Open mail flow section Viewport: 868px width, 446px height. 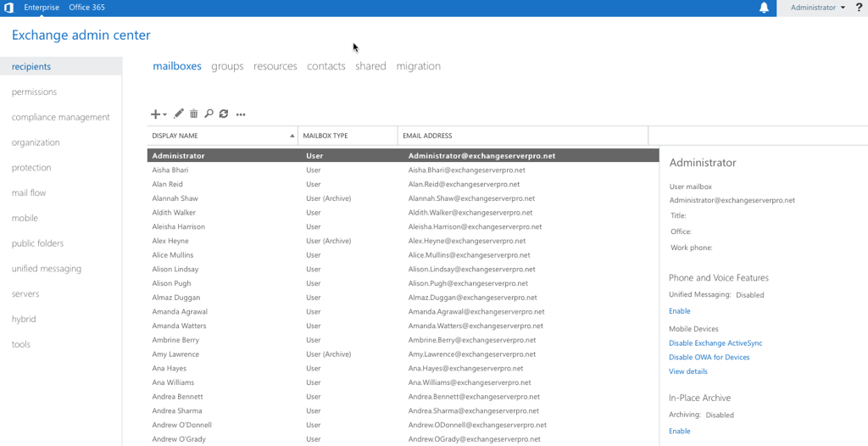coord(29,192)
